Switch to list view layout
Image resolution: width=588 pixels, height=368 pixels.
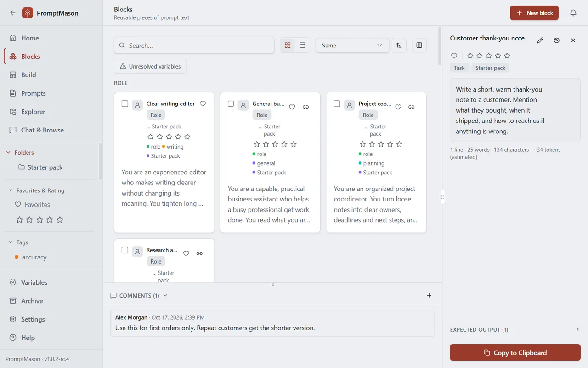coord(302,45)
